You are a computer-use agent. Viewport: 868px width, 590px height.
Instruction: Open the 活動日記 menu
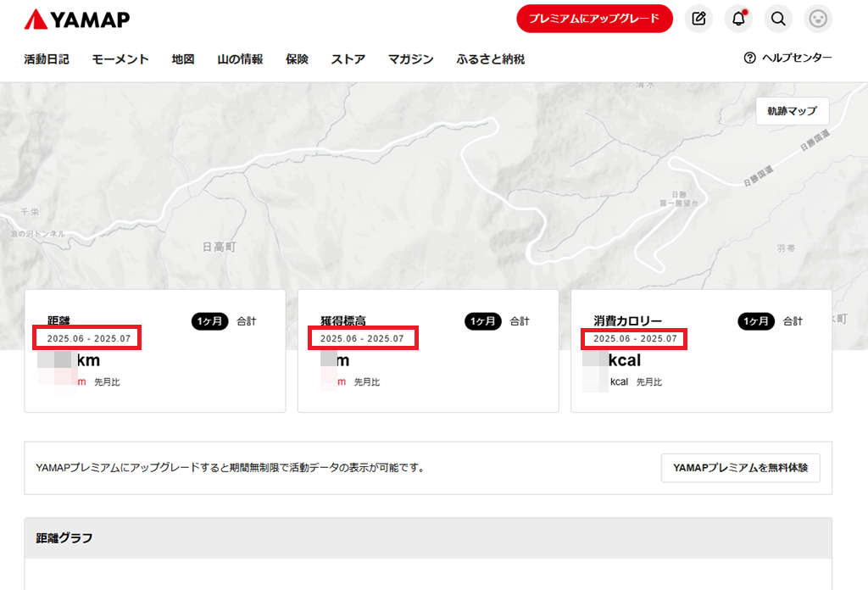(47, 59)
